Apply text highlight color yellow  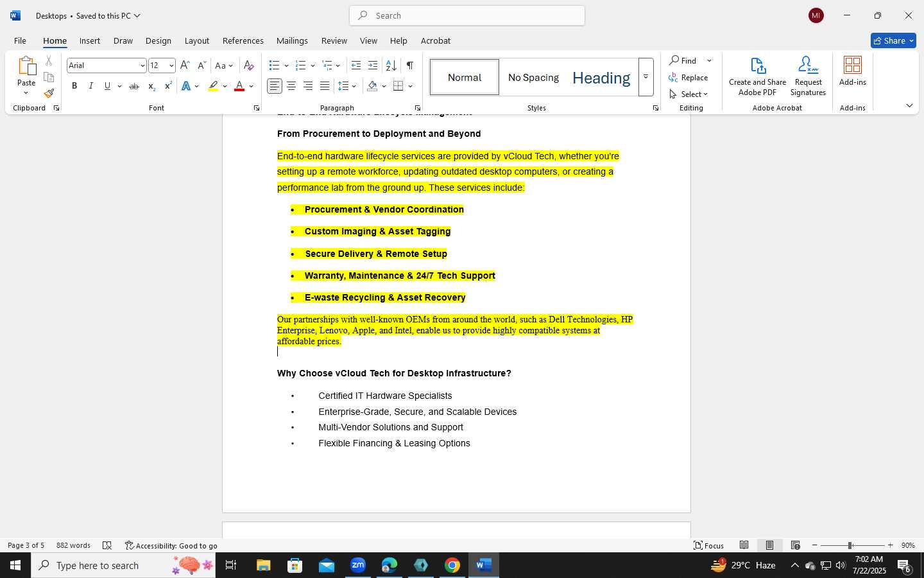point(213,86)
